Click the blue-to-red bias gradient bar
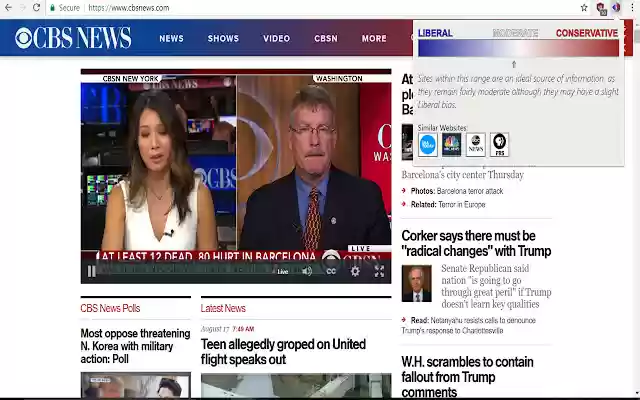Image resolution: width=640 pixels, height=400 pixels. tap(518, 48)
